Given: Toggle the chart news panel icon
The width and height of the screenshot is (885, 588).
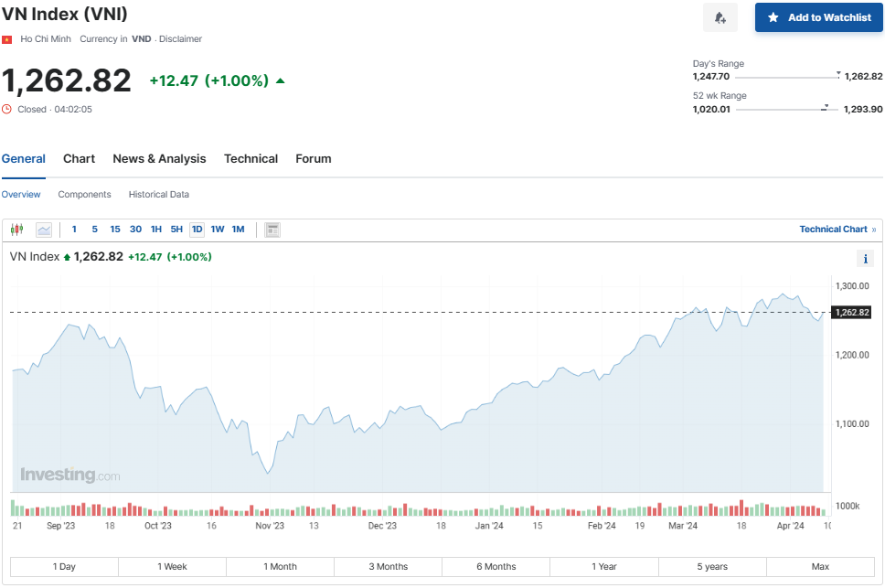Looking at the screenshot, I should pyautogui.click(x=272, y=230).
